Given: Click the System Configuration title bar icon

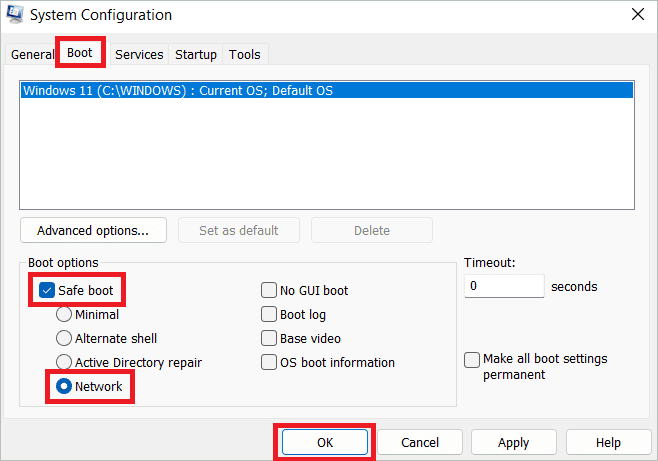Looking at the screenshot, I should 15,14.
